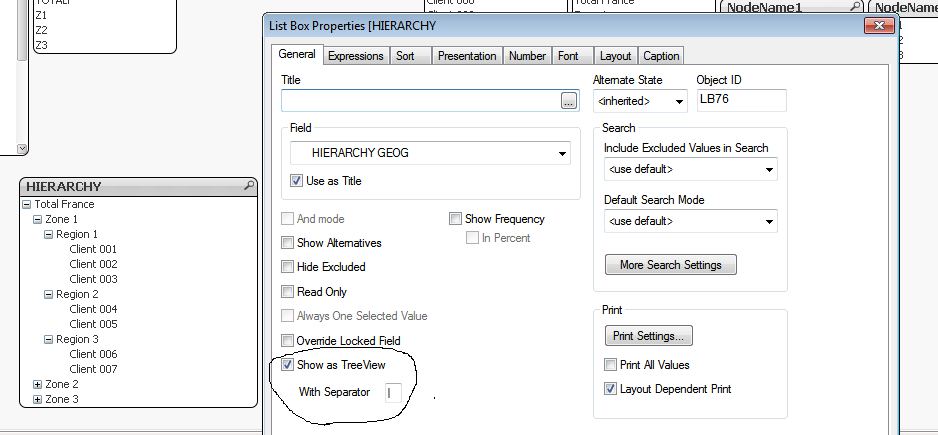Expand the Zone 2 tree node
Screen dimensions: 938x435
(38, 384)
